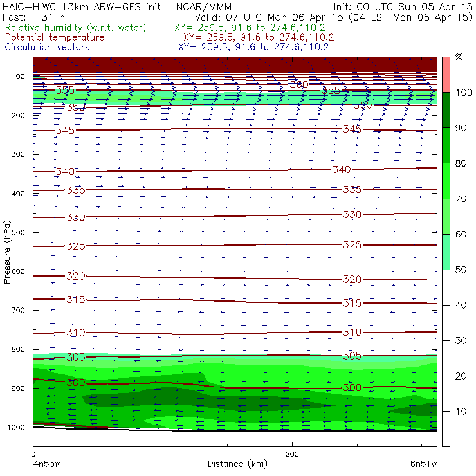Click the 400 hPa pressure tick label
The width and height of the screenshot is (476, 476).
18,194
